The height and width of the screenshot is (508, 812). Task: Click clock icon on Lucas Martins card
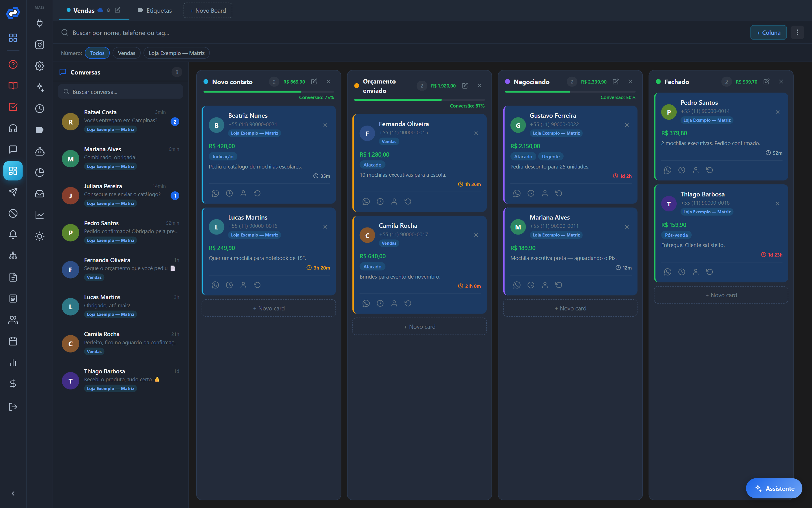[x=229, y=285]
